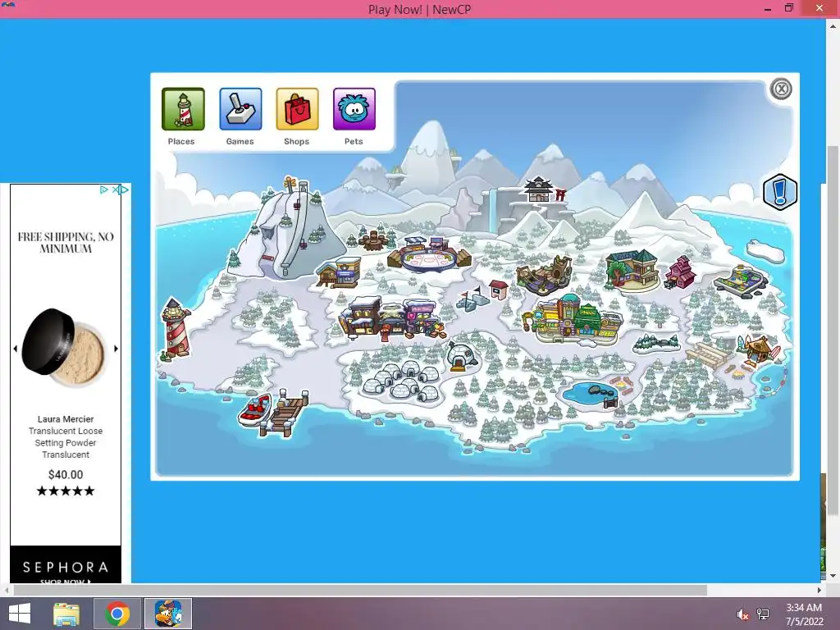Viewport: 840px width, 630px height.
Task: Go to the school building
Action: (632, 269)
